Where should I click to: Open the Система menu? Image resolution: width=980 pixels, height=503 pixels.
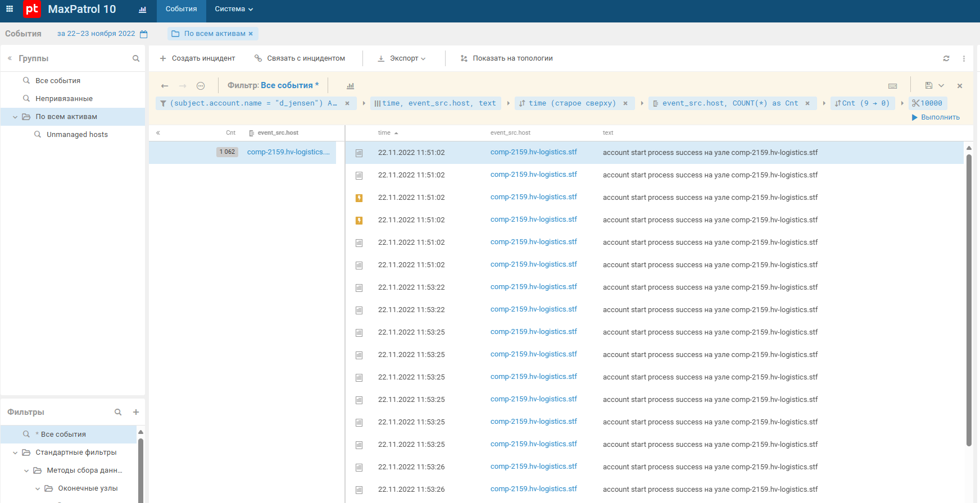coord(234,9)
